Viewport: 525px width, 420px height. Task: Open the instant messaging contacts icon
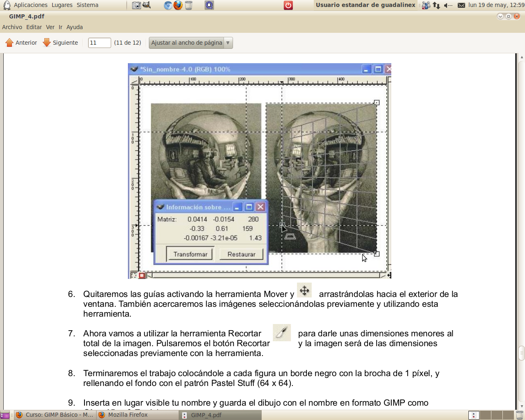tap(425, 5)
